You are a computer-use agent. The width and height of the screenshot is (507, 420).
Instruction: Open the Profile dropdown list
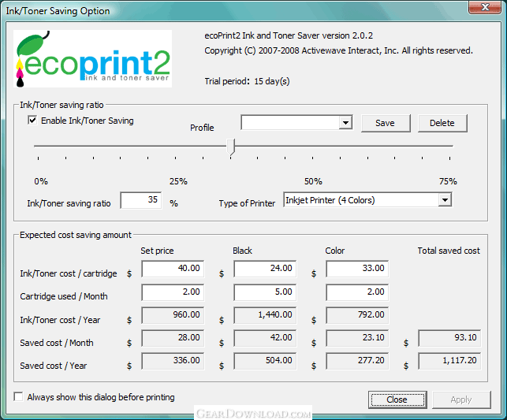(345, 123)
